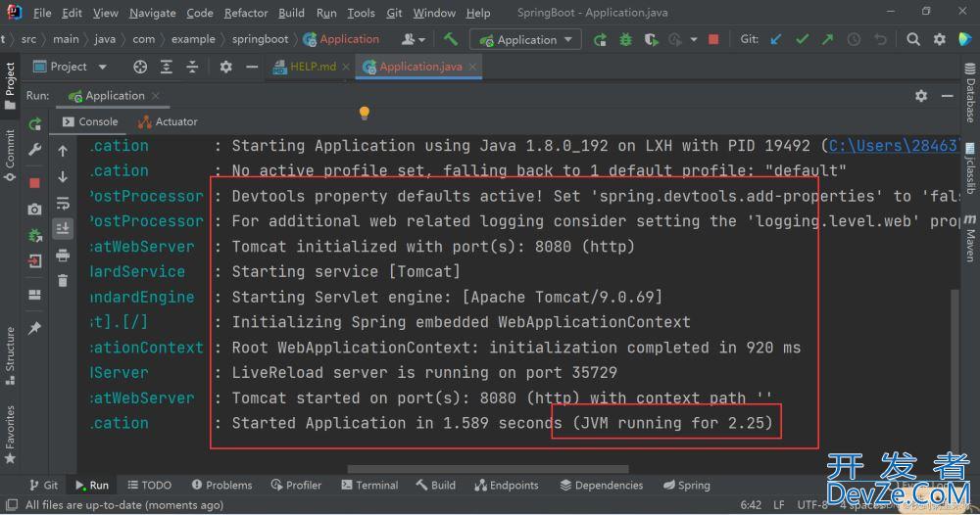980x515 pixels.
Task: Open the TODO tool window
Action: (149, 485)
